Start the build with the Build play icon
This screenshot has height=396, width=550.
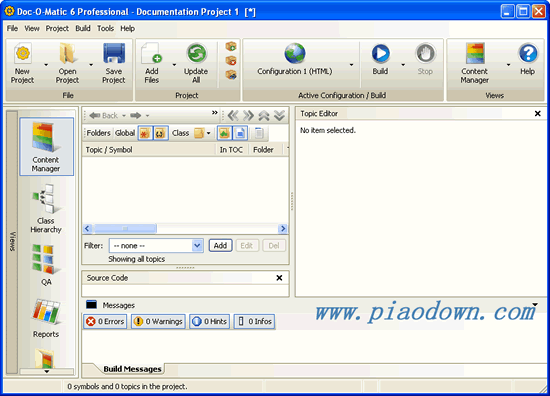(x=381, y=54)
